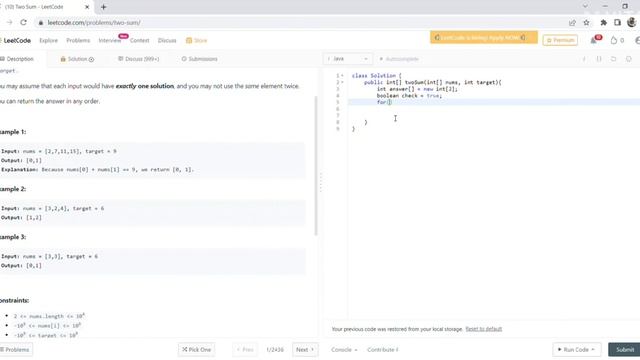Click the braces retrieve-last-code icon
This screenshot has width=640, height=360.
599,59
